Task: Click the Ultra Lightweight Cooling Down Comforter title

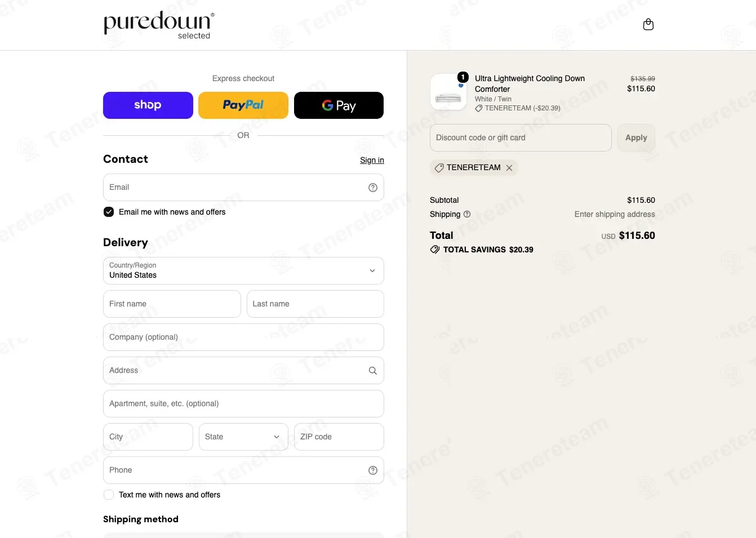Action: (x=530, y=84)
